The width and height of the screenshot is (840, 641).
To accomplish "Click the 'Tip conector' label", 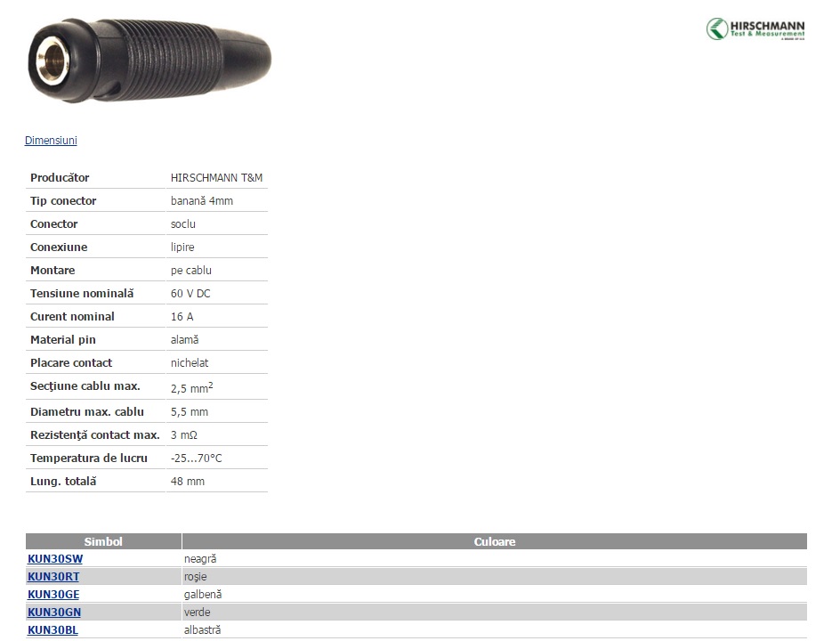I will 63,201.
